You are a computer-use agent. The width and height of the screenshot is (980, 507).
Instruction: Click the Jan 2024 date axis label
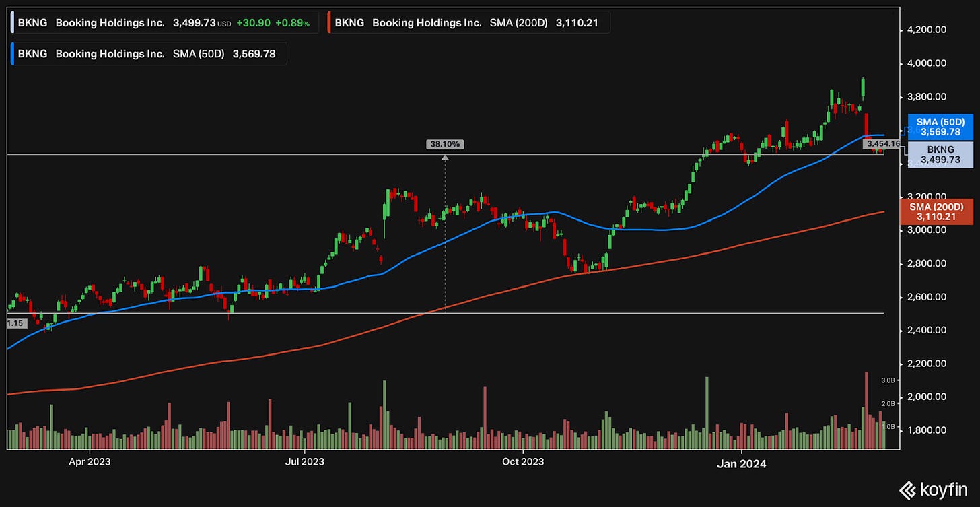[740, 463]
